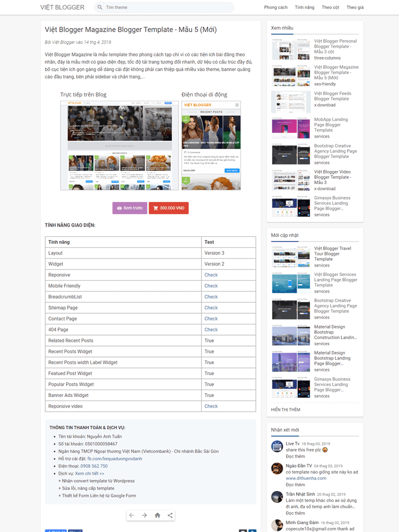Open Việt Blogger Feeds Blogger Template link

click(333, 96)
